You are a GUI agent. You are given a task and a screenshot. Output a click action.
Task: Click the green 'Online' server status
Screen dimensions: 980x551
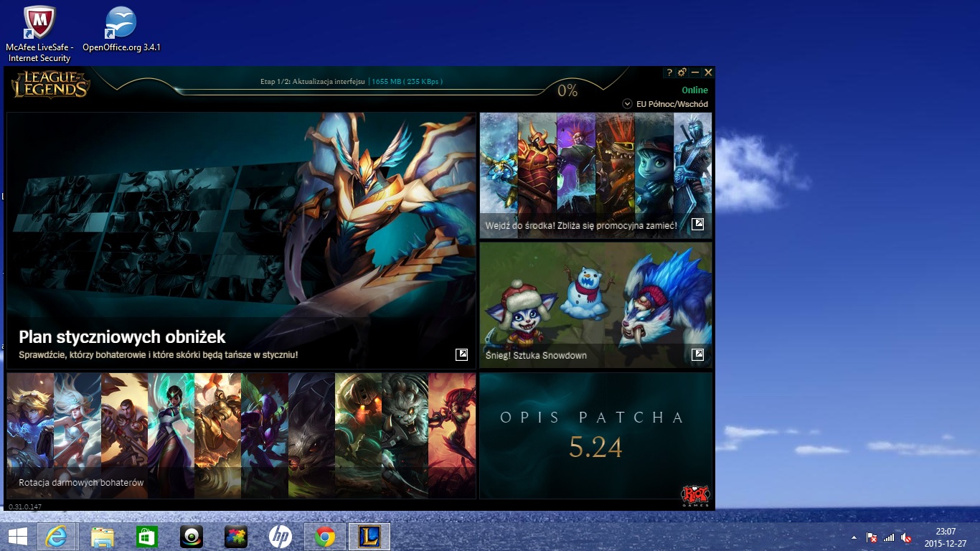tap(694, 90)
